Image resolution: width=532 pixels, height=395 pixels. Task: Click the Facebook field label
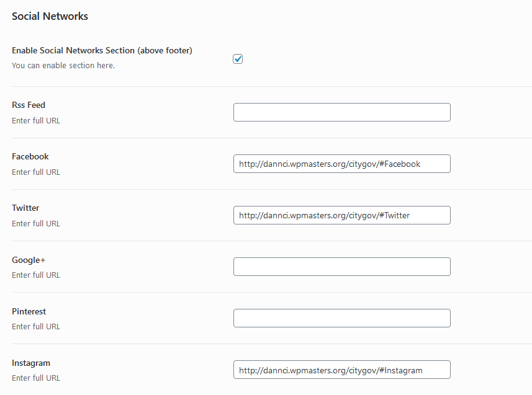(30, 156)
